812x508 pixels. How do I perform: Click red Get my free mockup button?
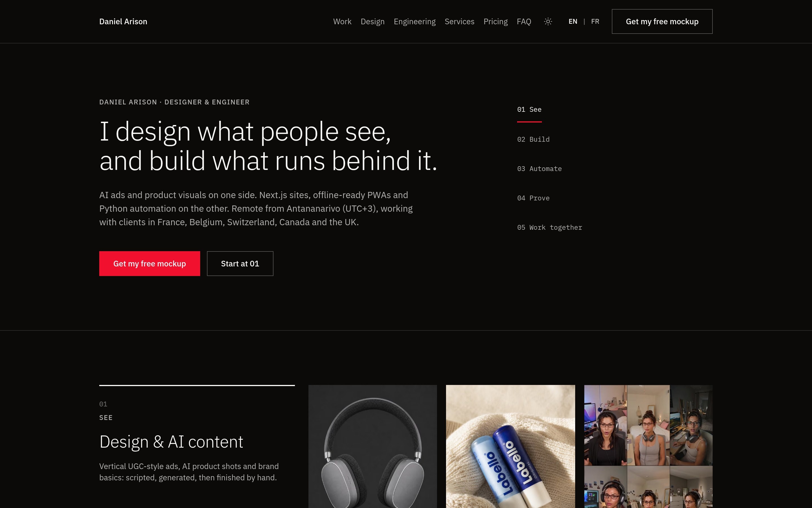(150, 263)
